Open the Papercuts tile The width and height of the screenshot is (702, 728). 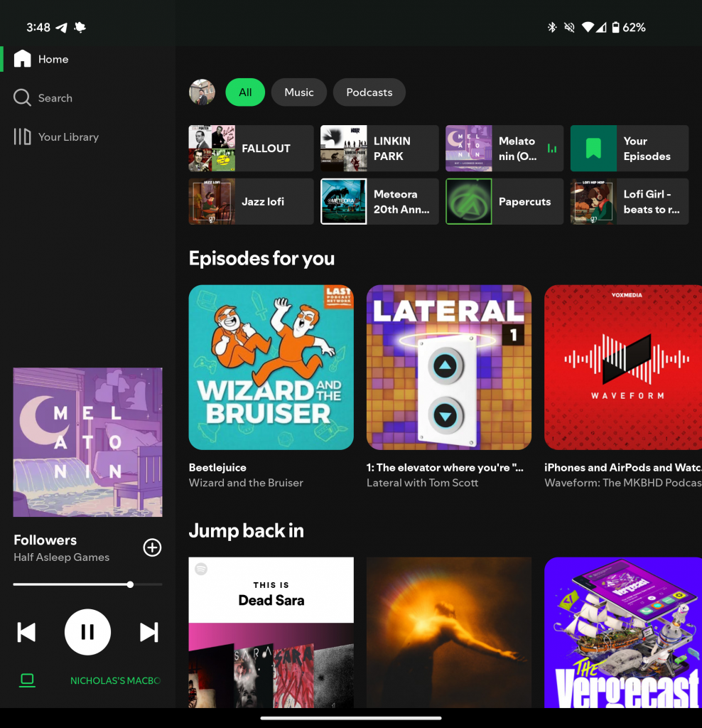[x=504, y=201]
